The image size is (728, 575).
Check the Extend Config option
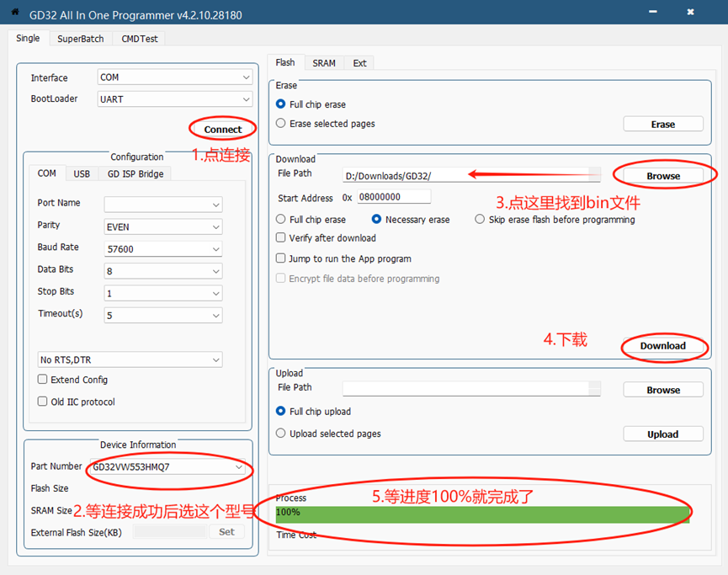43,380
